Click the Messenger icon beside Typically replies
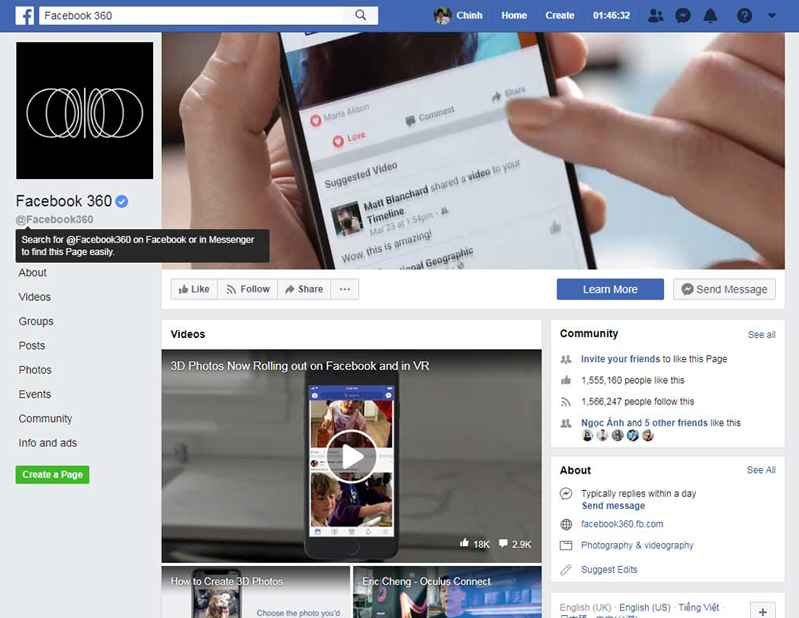This screenshot has height=618, width=799. 566,494
